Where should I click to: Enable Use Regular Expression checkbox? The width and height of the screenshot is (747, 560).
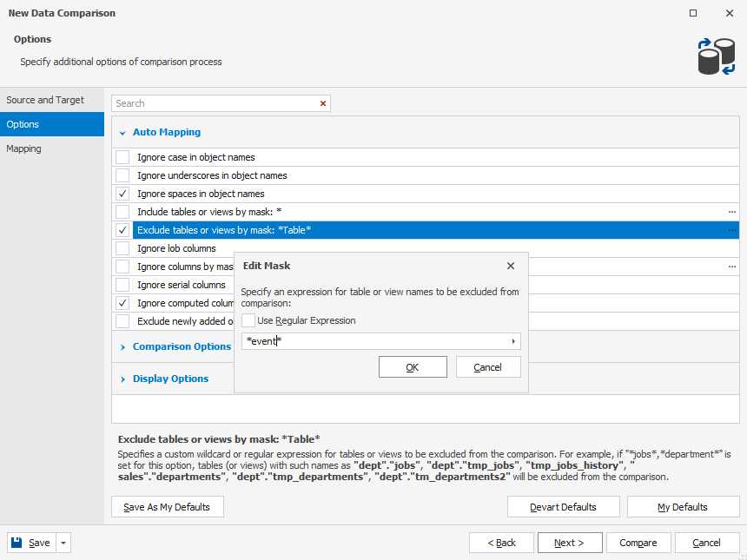click(248, 320)
